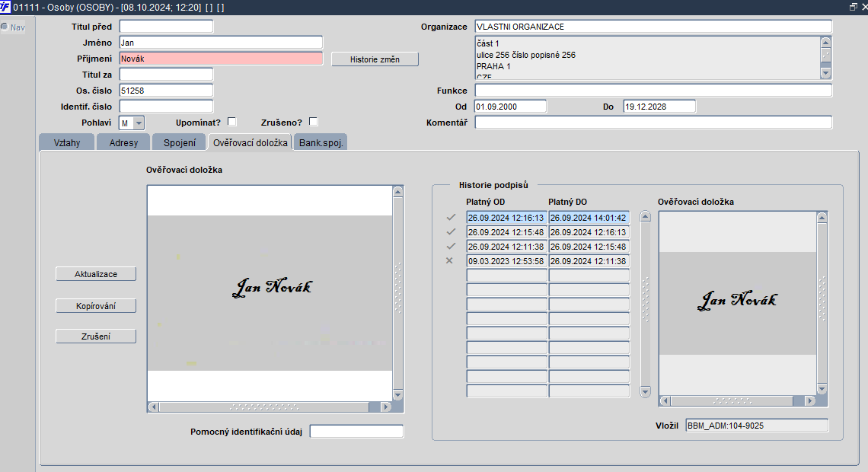Click up arrow of history table scrollbar
Viewport: 868px width, 472px height.
pyautogui.click(x=646, y=216)
